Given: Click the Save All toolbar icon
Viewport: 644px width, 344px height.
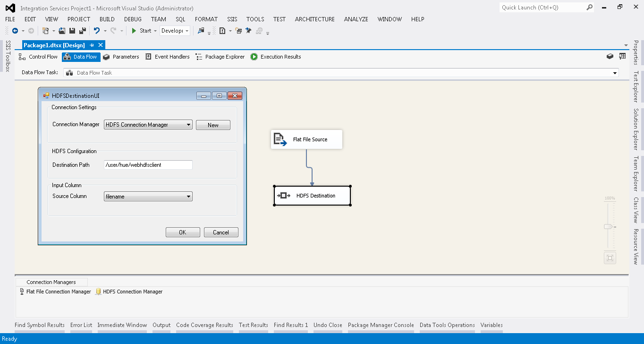Looking at the screenshot, I should [82, 31].
